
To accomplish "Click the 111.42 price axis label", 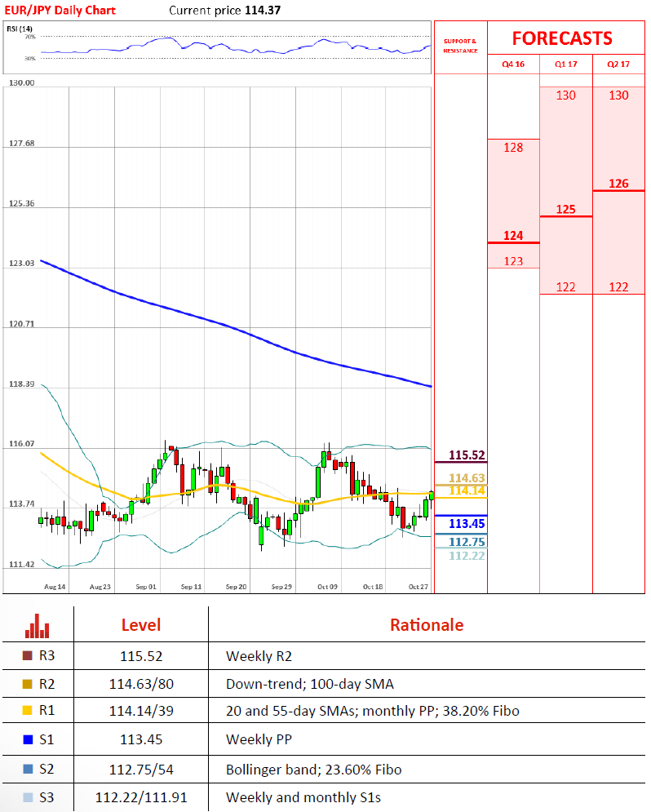I will (x=22, y=564).
